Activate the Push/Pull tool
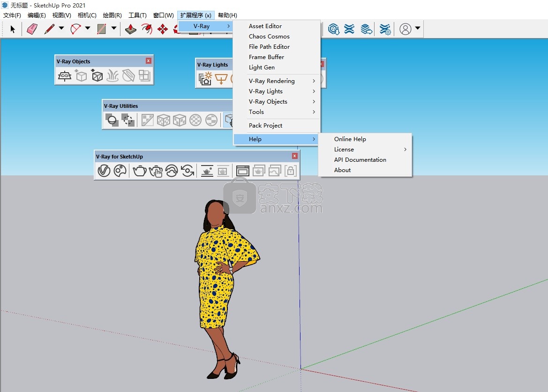The width and height of the screenshot is (548, 392). [131, 29]
